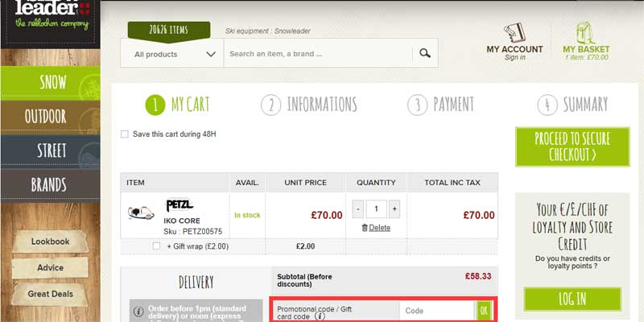Open the Outdoor category
644x322 pixels.
[51, 117]
